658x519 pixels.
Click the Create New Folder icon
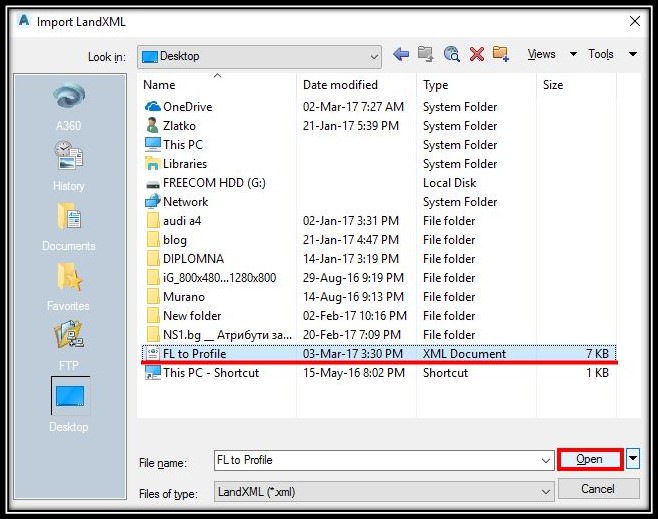point(501,54)
